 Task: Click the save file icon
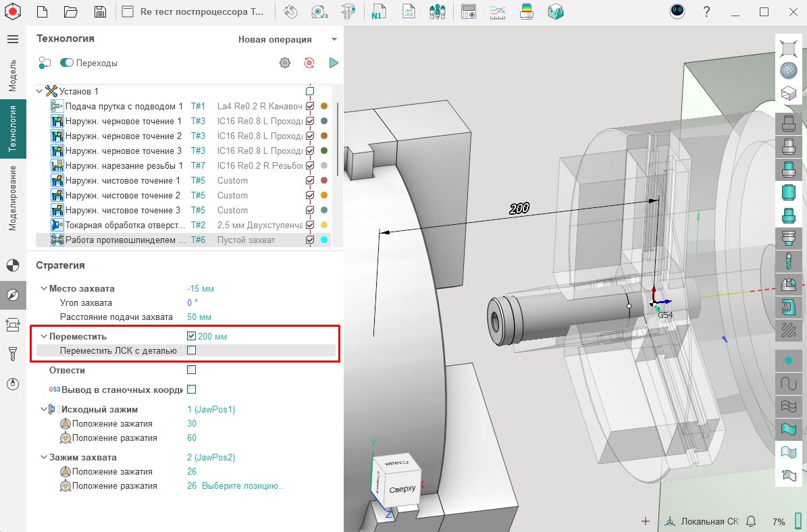tap(100, 11)
